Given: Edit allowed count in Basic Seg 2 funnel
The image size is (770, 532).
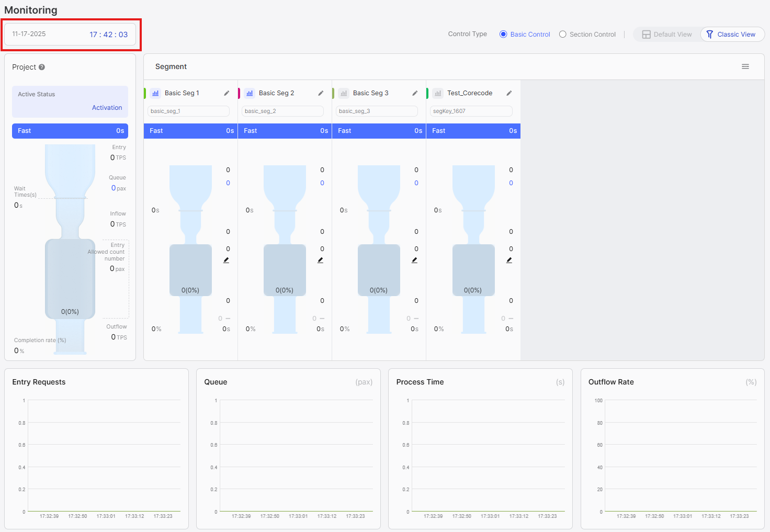Looking at the screenshot, I should tap(320, 260).
